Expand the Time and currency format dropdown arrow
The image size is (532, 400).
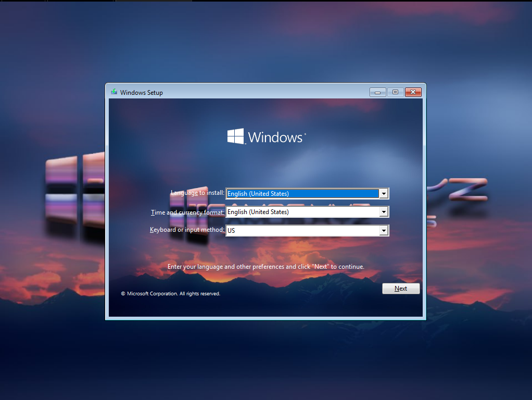coord(384,212)
